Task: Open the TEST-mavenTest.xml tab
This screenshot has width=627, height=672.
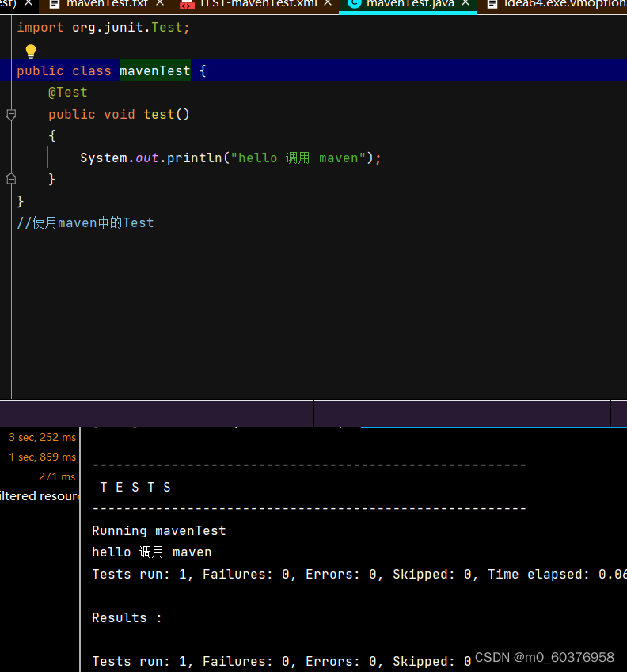Action: click(x=258, y=4)
